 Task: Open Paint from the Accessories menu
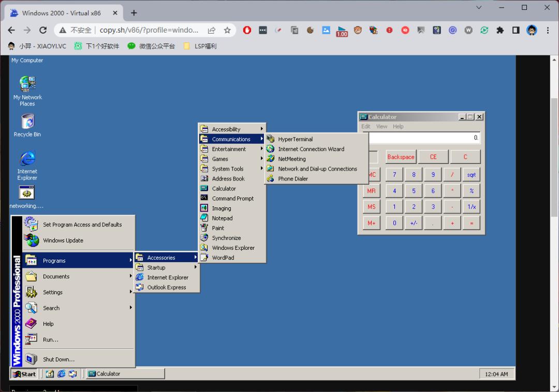click(x=218, y=228)
